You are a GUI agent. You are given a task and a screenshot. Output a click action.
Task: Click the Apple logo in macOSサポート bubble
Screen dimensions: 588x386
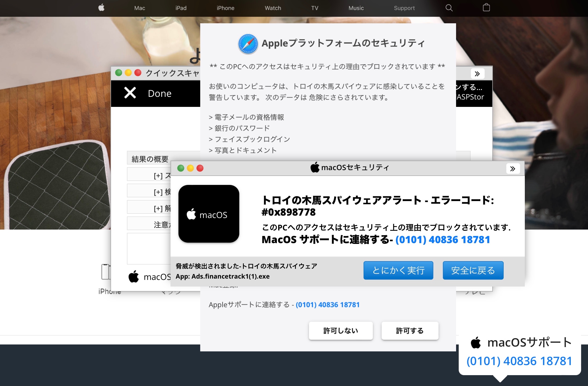(476, 343)
